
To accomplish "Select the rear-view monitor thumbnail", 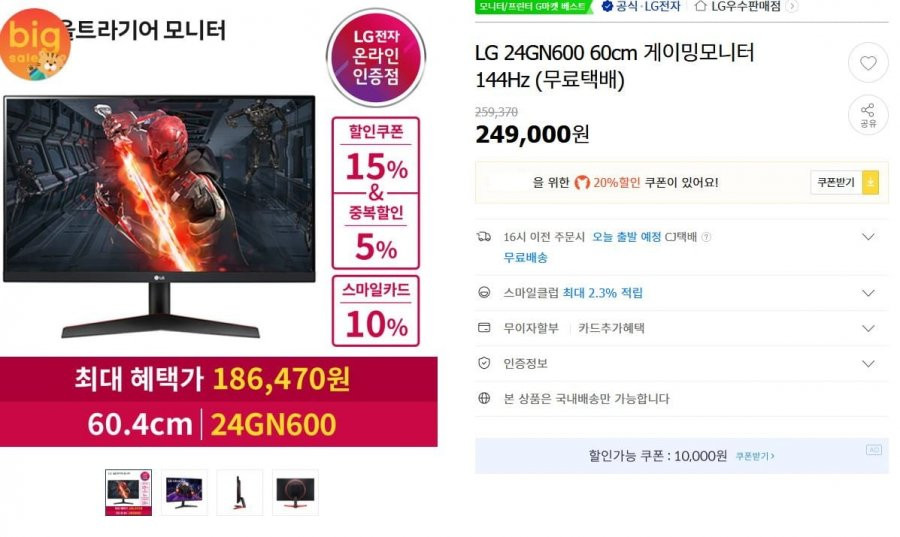I will (295, 492).
